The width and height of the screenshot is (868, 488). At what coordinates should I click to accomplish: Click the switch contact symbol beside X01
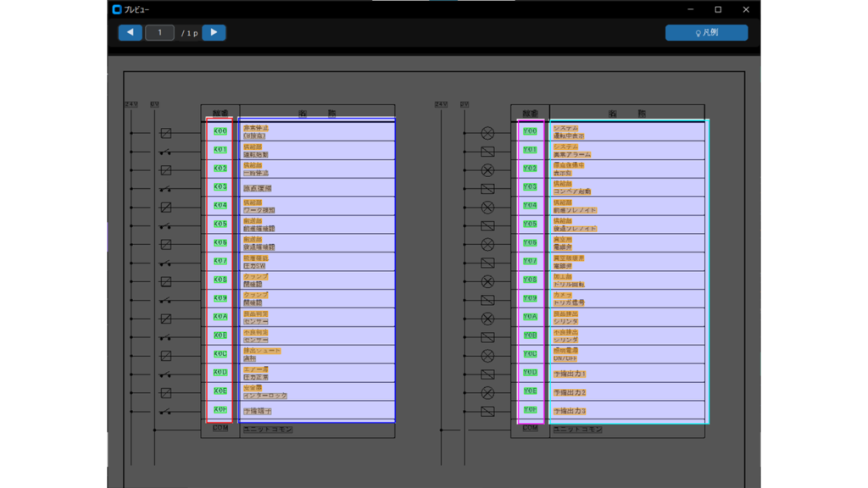tap(166, 152)
